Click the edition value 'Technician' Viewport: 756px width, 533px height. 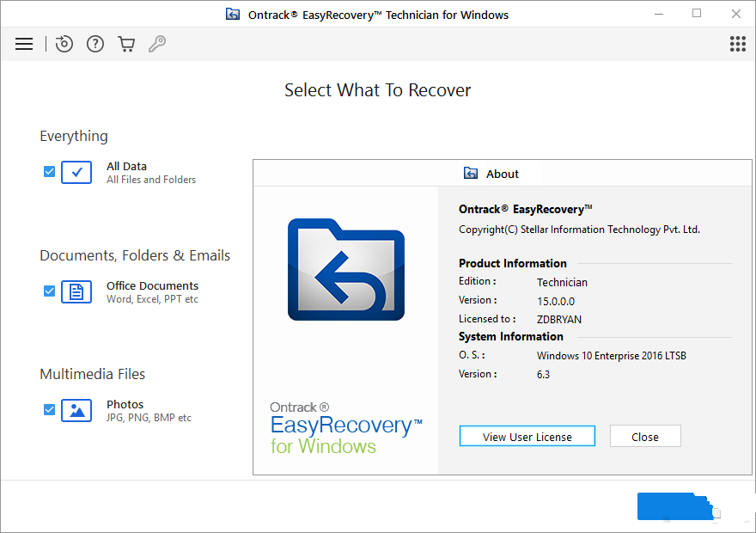(x=562, y=283)
